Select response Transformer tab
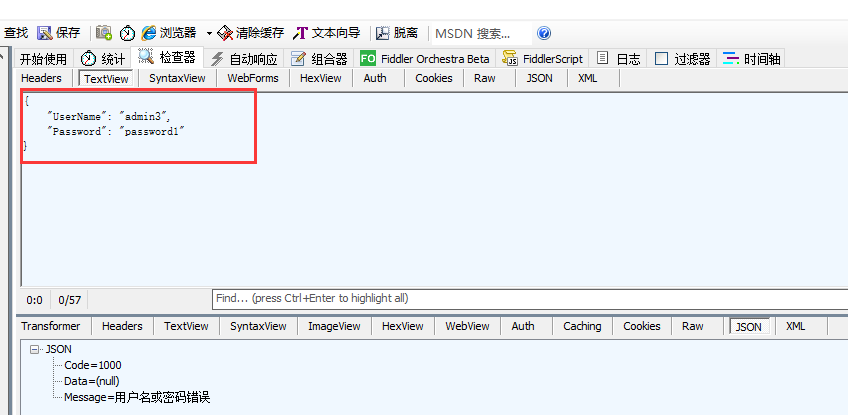The width and height of the screenshot is (848, 415). pos(51,326)
